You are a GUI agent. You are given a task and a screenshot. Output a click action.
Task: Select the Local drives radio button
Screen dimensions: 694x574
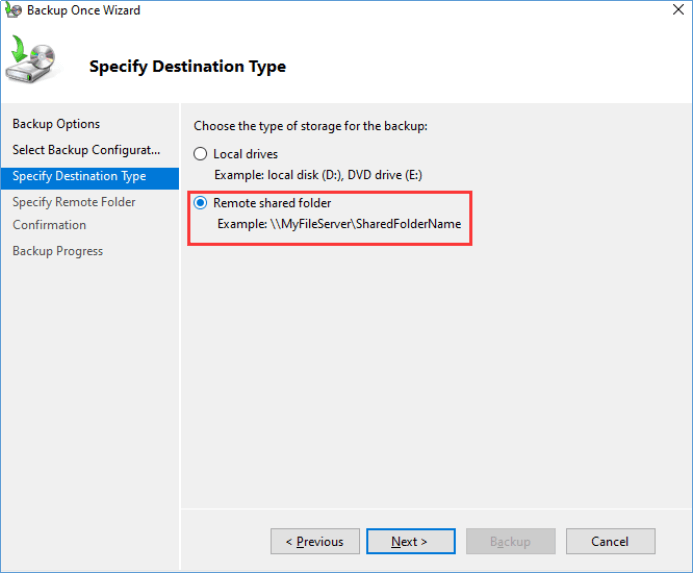(201, 154)
